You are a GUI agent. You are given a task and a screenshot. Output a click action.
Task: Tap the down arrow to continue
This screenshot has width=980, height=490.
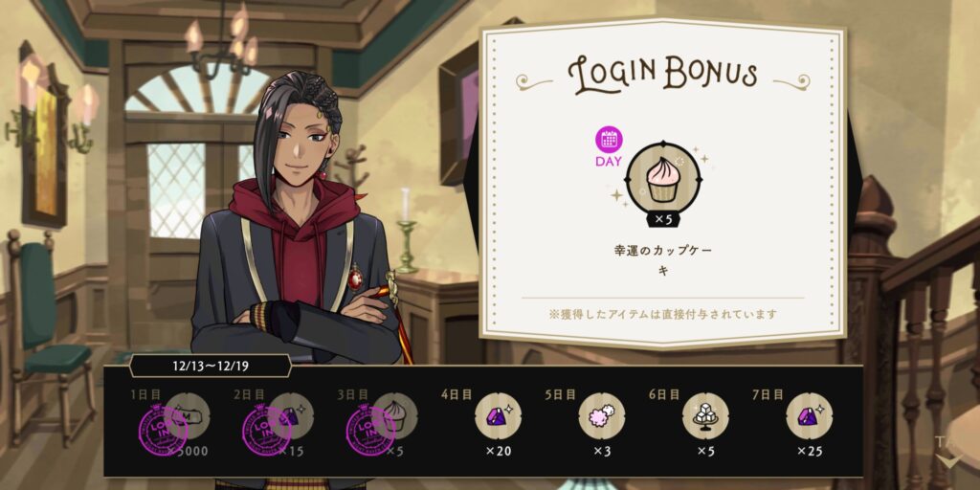point(948,463)
